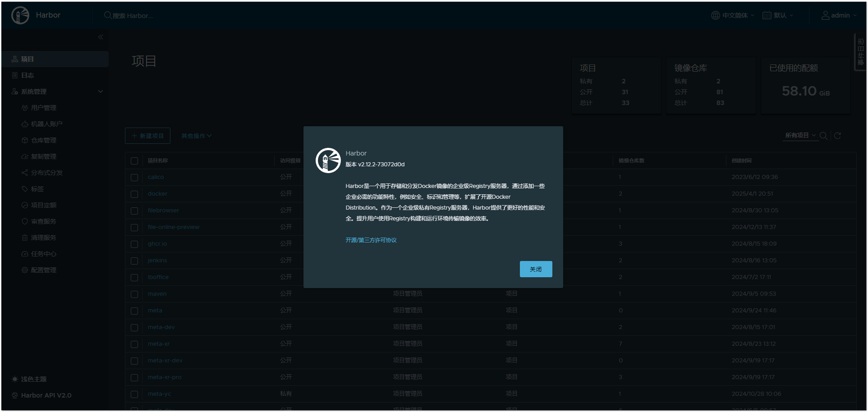Click the Harbor logo in the top bar
Screen dimensions: 868x412
click(x=20, y=15)
